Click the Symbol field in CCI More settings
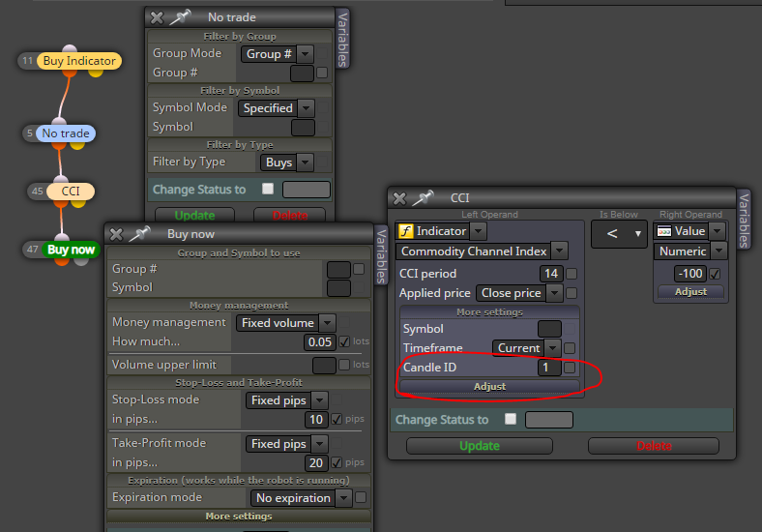 pos(549,329)
